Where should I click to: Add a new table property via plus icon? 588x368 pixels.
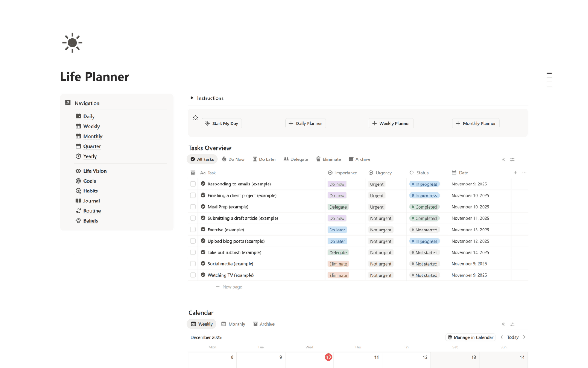[516, 172]
